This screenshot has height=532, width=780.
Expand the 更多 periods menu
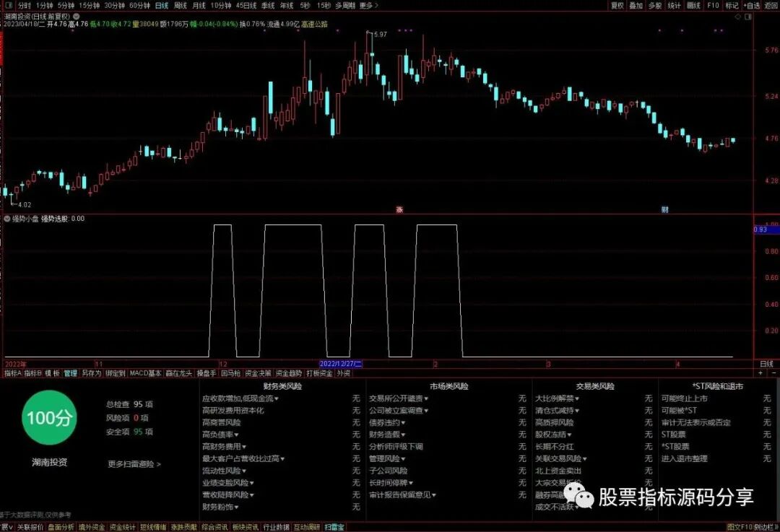(368, 6)
